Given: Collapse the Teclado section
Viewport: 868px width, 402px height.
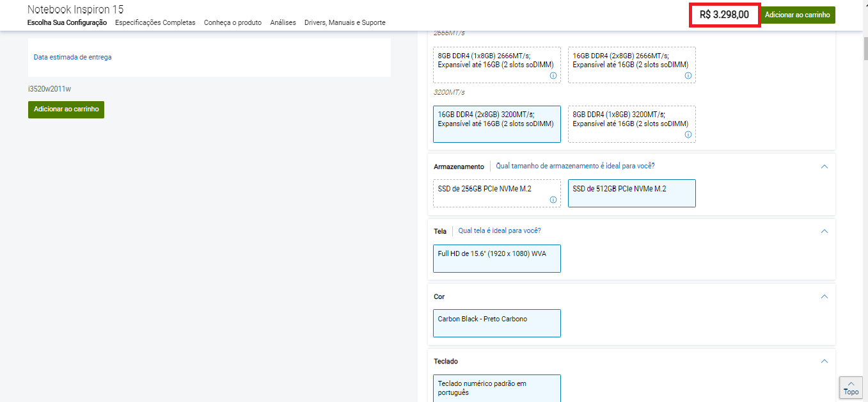Looking at the screenshot, I should click(824, 361).
